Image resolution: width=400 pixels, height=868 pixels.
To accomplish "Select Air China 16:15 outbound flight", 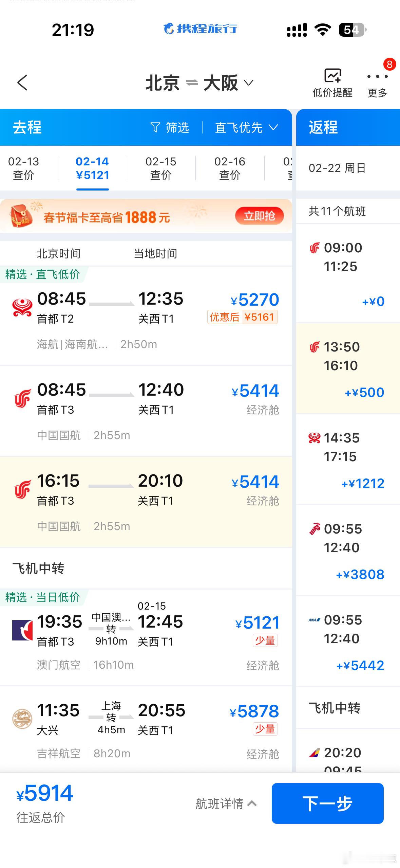I will coord(146,502).
